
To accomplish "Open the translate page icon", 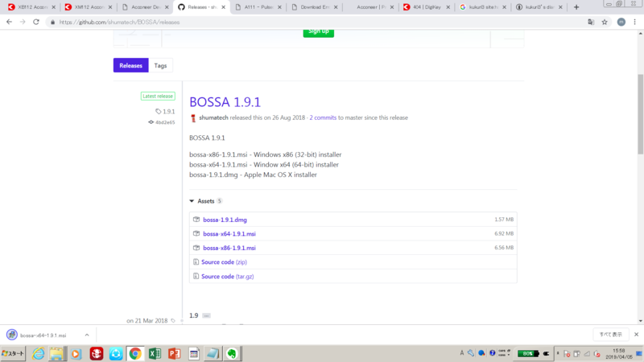I will 591,23.
